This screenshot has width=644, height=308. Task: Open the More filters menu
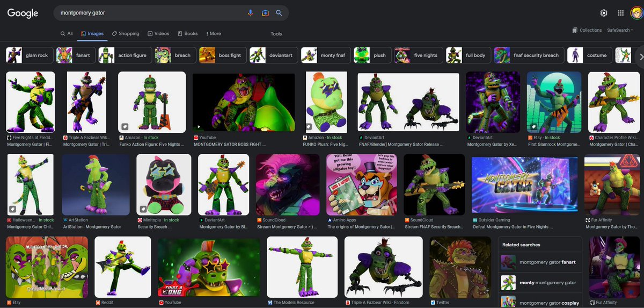[213, 33]
